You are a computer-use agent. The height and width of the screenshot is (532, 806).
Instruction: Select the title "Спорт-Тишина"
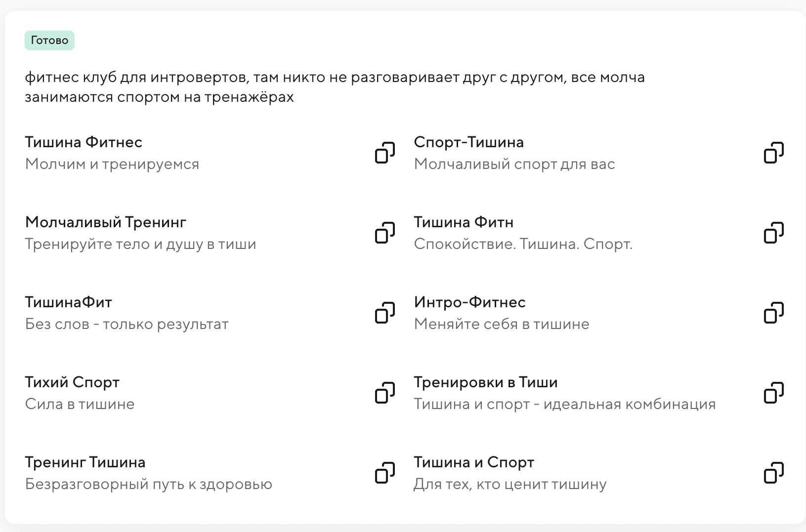click(x=468, y=142)
